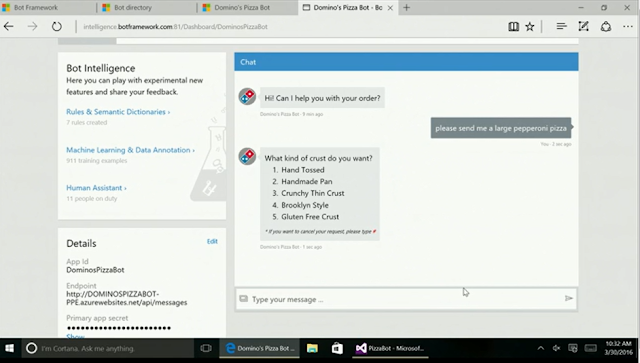Add page to favorites with the star icon
This screenshot has height=363, width=640.
(x=530, y=27)
